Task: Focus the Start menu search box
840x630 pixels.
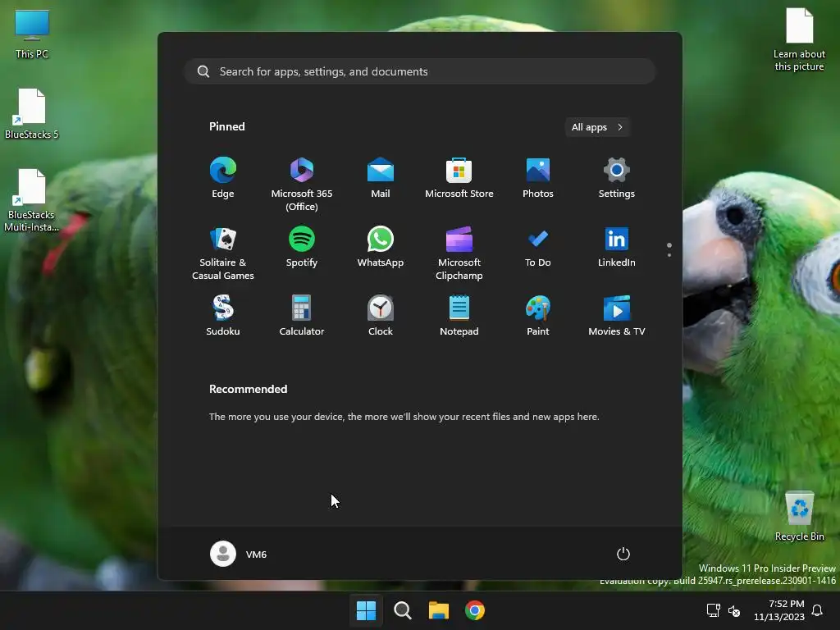Action: [x=420, y=71]
